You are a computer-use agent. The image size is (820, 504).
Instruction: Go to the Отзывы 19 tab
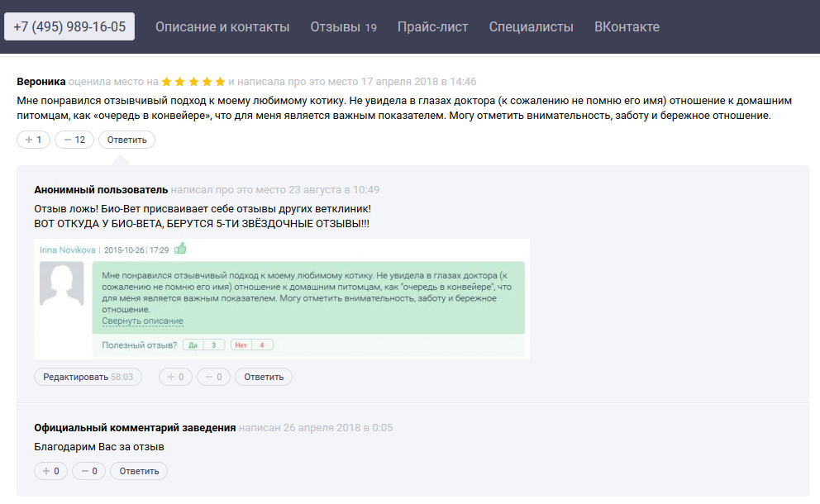tap(344, 26)
